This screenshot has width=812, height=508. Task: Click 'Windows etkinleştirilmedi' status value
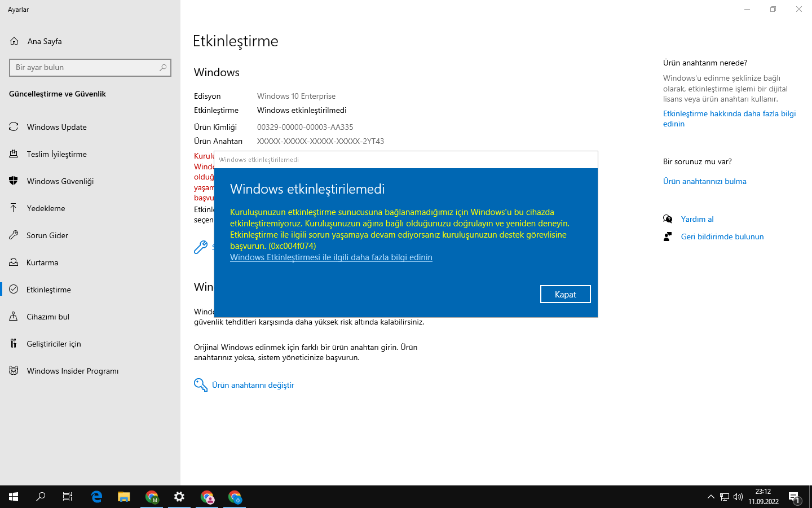pos(302,110)
